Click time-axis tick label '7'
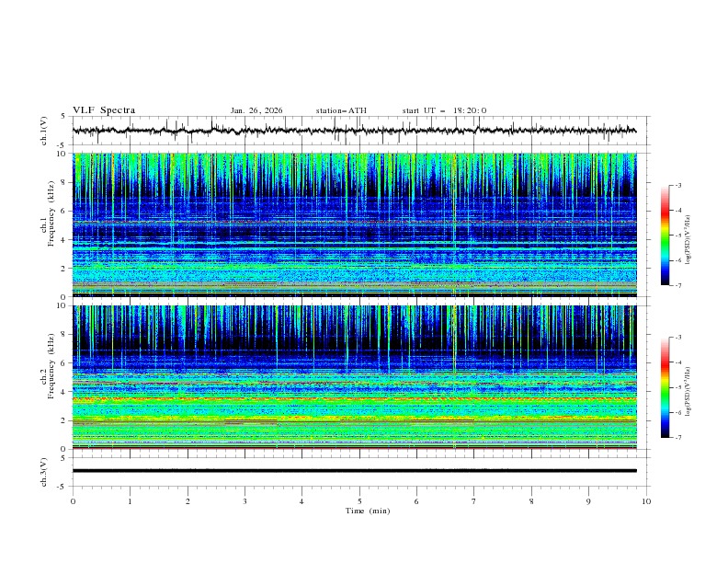The image size is (728, 563). tap(474, 501)
